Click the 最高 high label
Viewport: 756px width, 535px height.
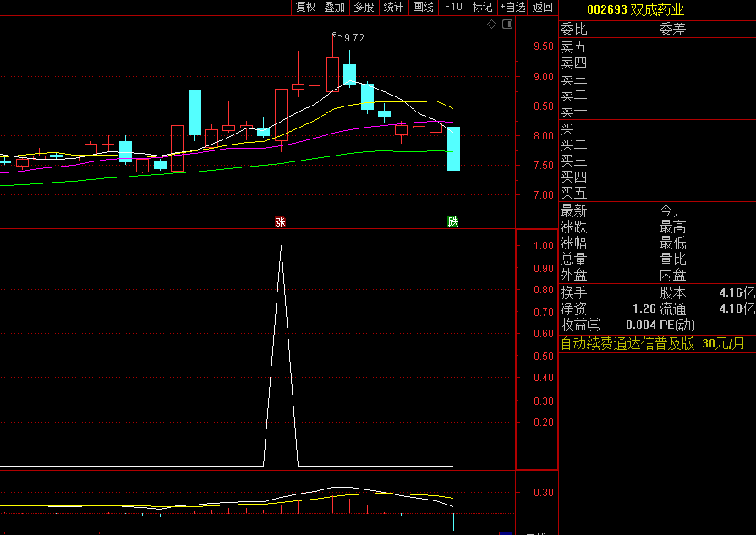point(672,227)
